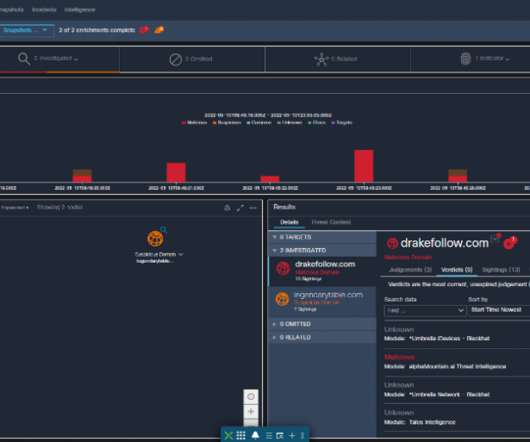Click the red malicious enrichment icon

tap(144, 30)
